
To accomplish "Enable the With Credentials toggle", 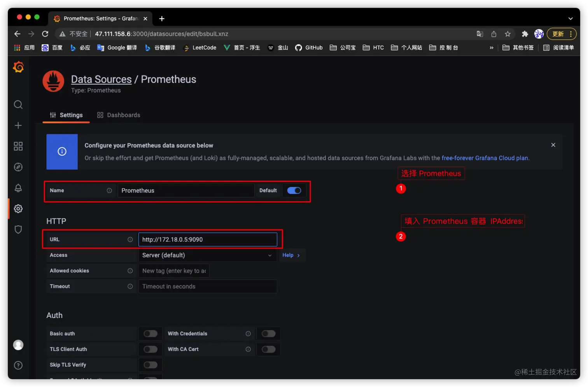I will click(268, 334).
